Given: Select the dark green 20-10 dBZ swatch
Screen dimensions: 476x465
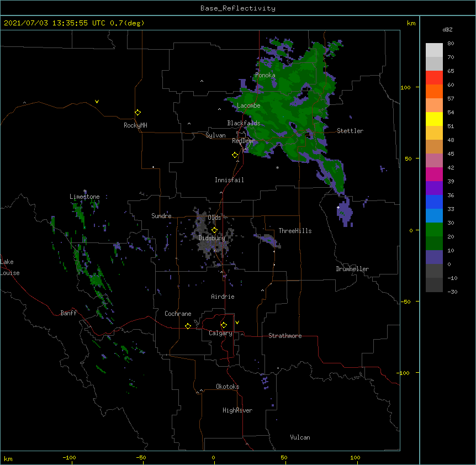Looking at the screenshot, I should [434, 244].
